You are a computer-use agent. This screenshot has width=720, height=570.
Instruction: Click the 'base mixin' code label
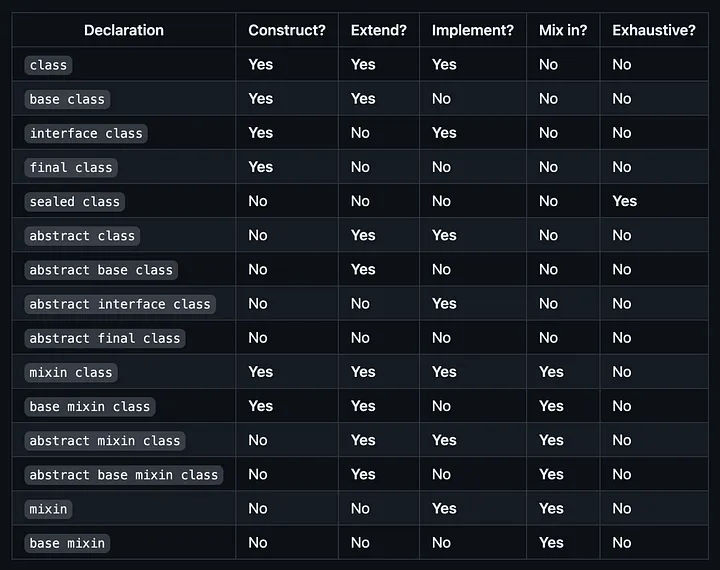point(67,543)
